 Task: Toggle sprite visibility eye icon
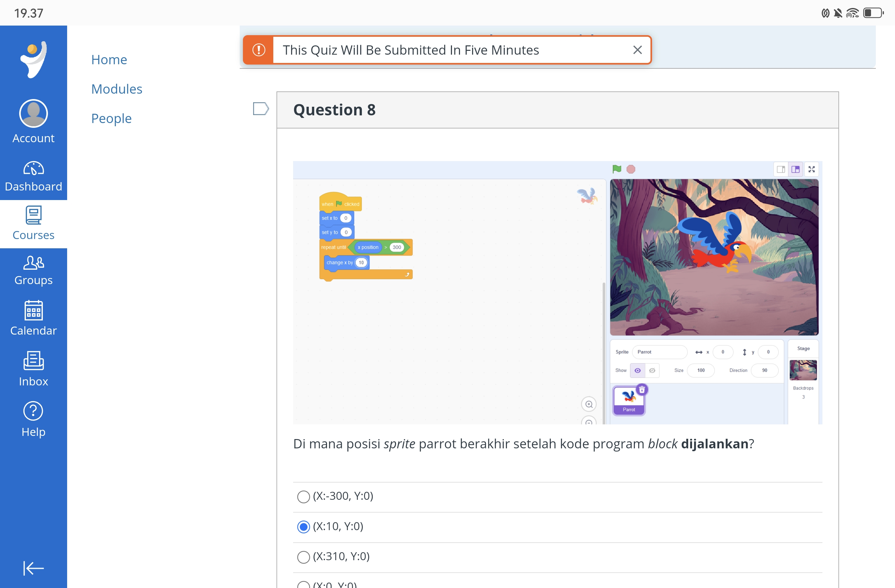(638, 371)
